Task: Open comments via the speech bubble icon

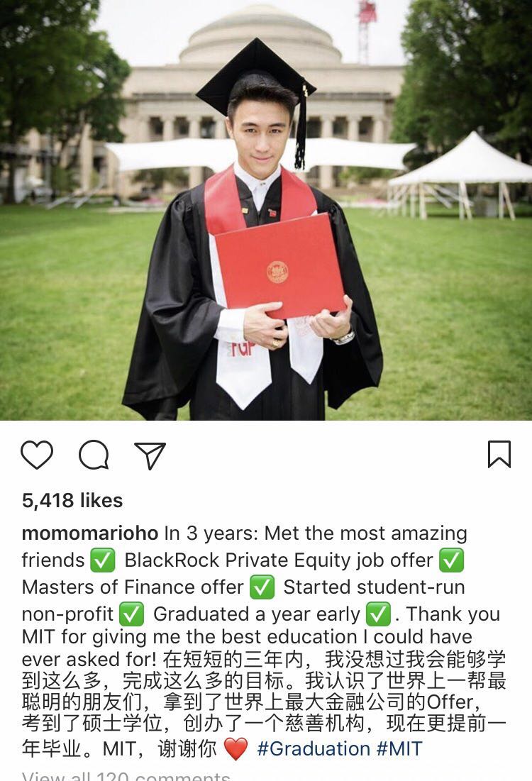Action: (94, 455)
